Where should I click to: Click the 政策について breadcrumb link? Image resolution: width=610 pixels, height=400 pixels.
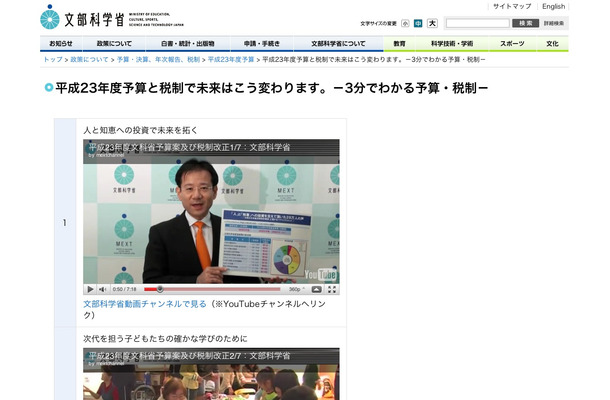[x=89, y=60]
